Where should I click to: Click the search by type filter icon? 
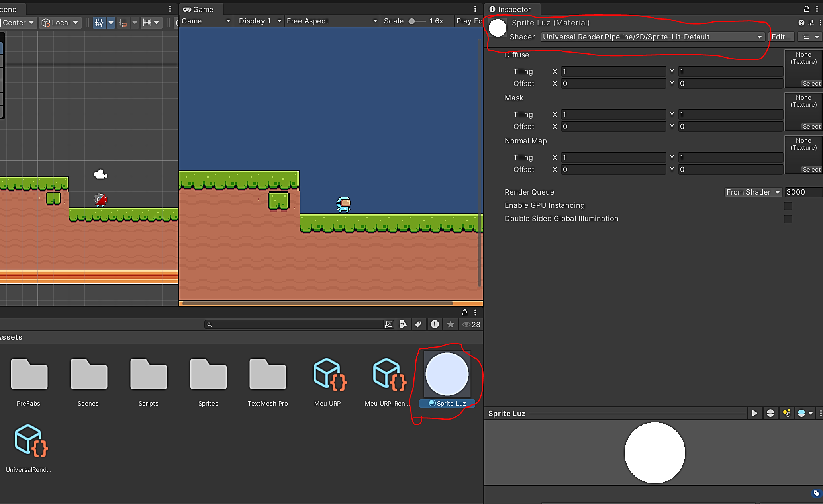(403, 324)
